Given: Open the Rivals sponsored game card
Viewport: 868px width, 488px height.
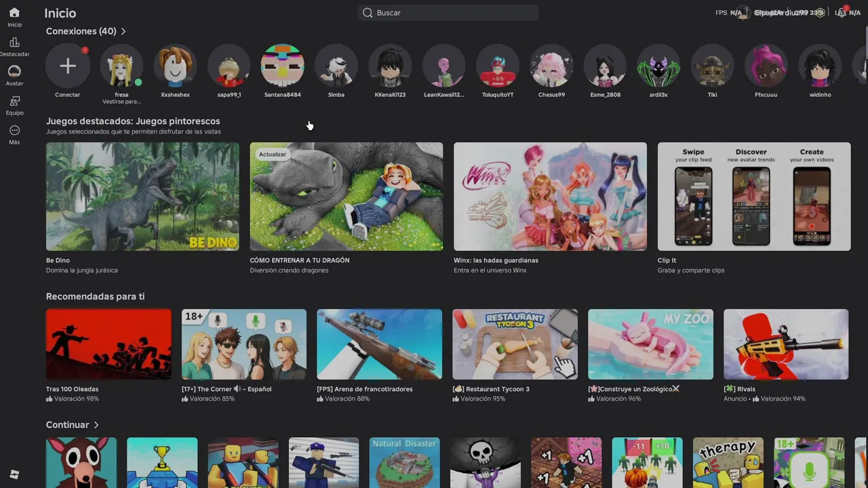Looking at the screenshot, I should pos(786,344).
